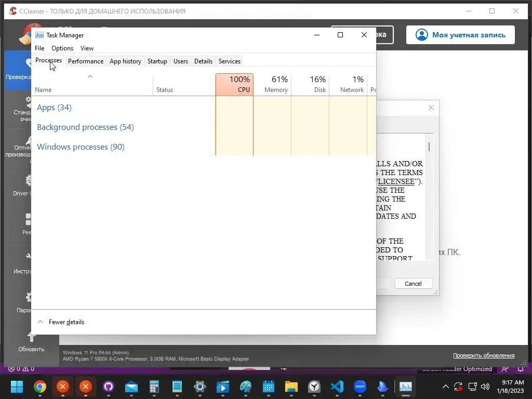The width and height of the screenshot is (532, 399).
Task: Click the LICENSEE underlined text in license
Action: (x=396, y=181)
